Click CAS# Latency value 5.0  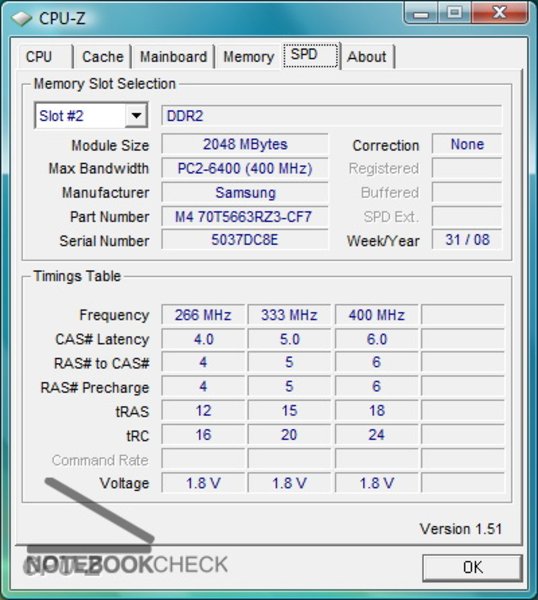289,339
